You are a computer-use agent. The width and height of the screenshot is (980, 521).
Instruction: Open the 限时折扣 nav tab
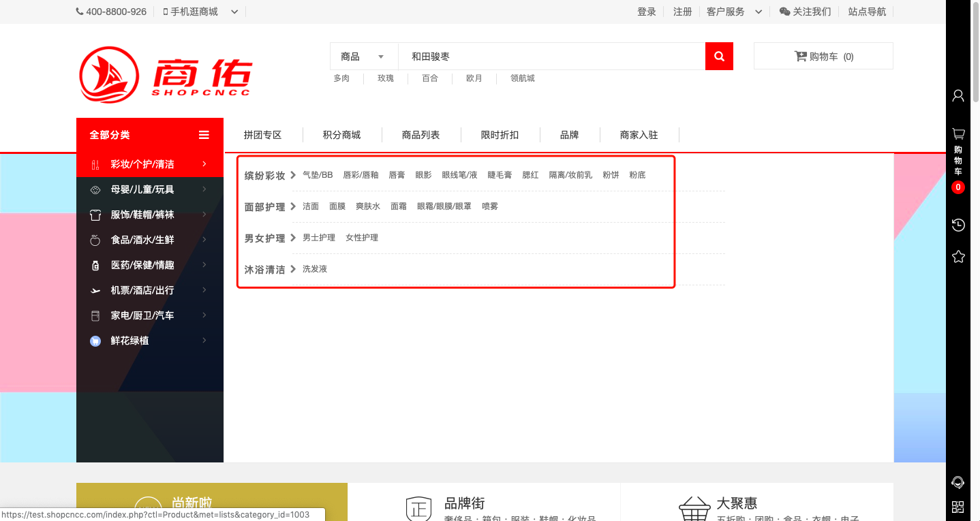(500, 135)
